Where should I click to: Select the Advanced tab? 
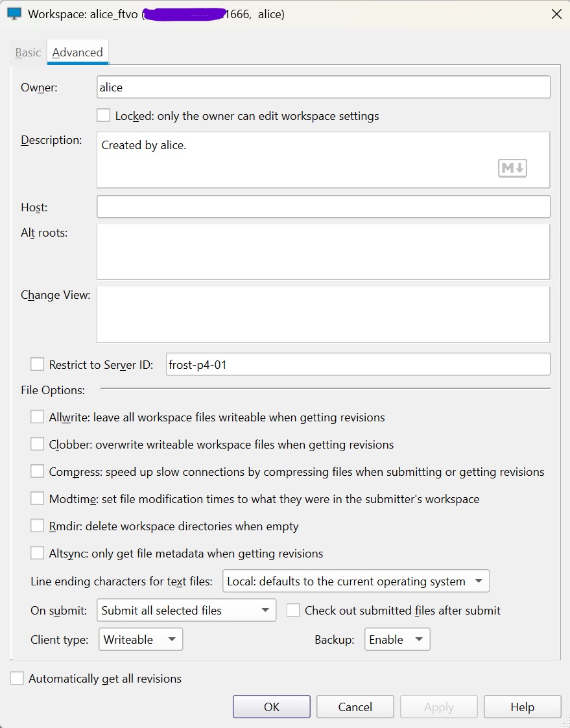pos(77,53)
